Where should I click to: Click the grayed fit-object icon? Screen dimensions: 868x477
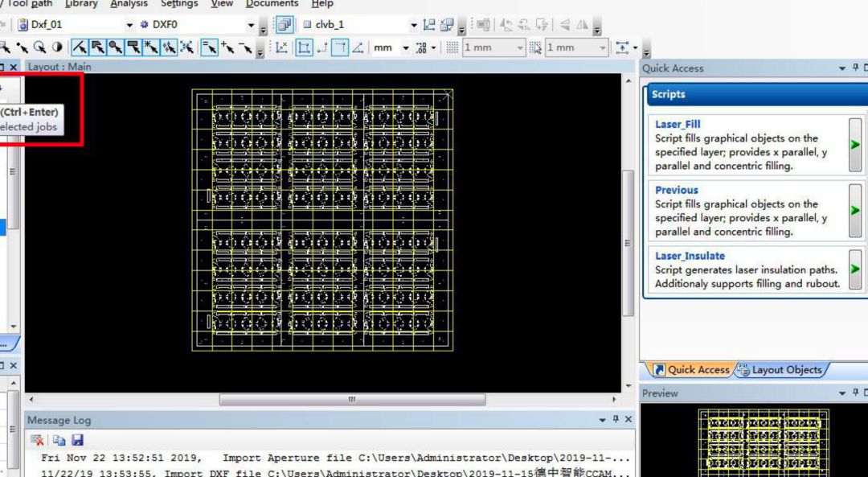[x=483, y=25]
